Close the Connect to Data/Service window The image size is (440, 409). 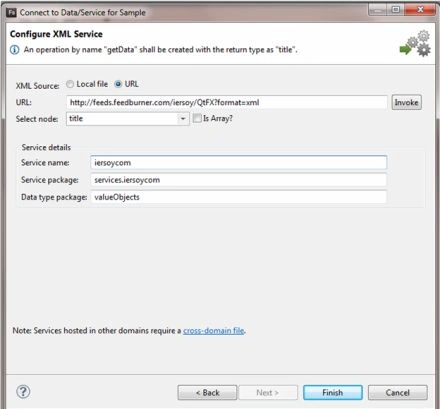420,10
